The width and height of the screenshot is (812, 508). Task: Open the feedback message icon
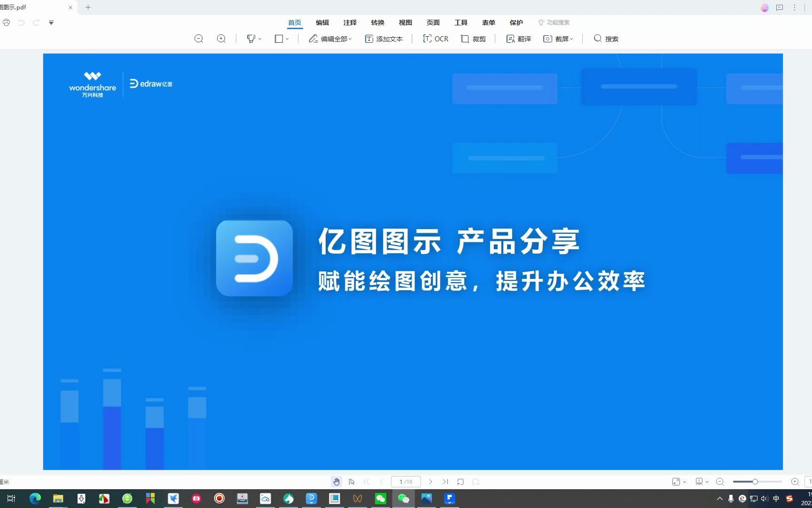tap(780, 8)
